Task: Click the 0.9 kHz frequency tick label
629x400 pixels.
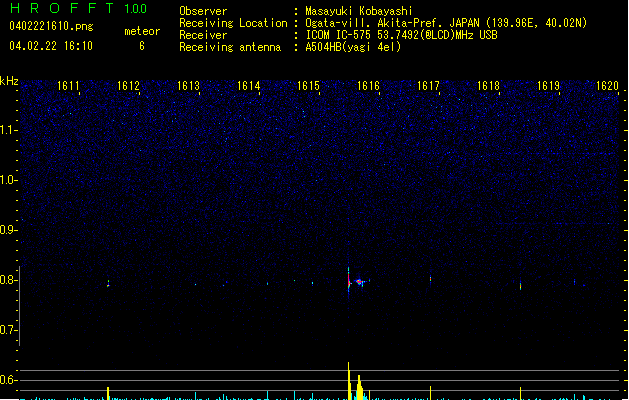Action: 8,230
